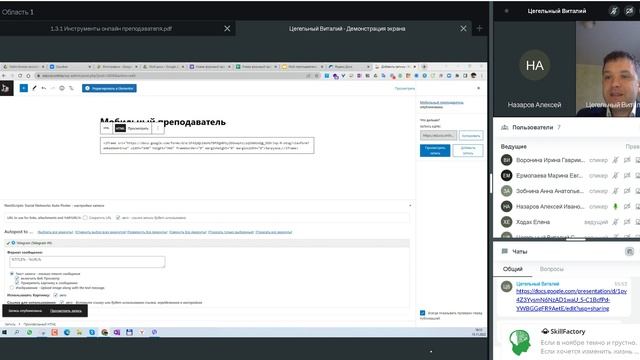Close the publish sidebar with X

(478, 88)
